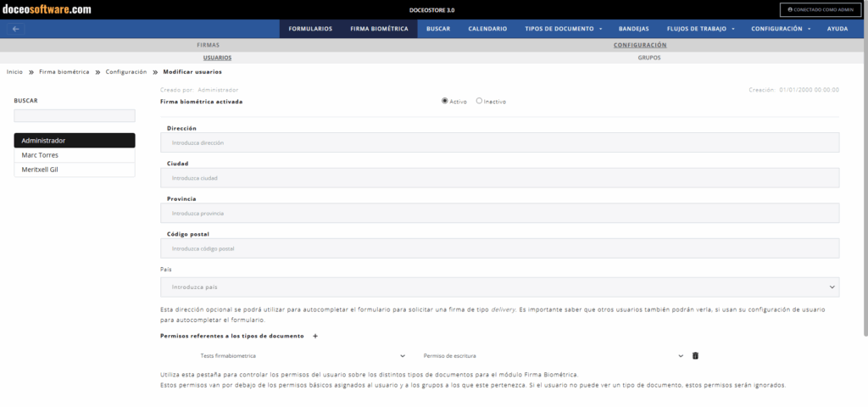Click the back arrow button
This screenshot has height=407, width=868.
tap(15, 29)
